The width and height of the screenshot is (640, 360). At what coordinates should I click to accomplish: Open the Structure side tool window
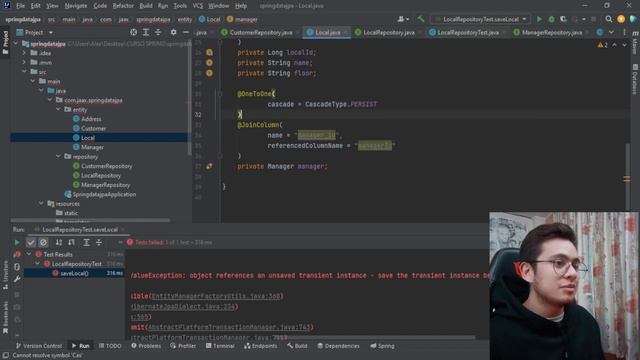click(x=5, y=276)
